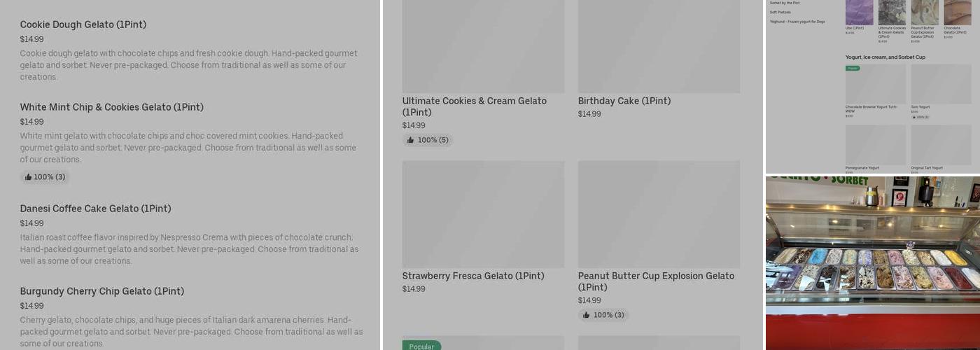Viewport: 980px width, 350px height.
Task: Go to Sorbet by the Pint category
Action: (x=784, y=3)
